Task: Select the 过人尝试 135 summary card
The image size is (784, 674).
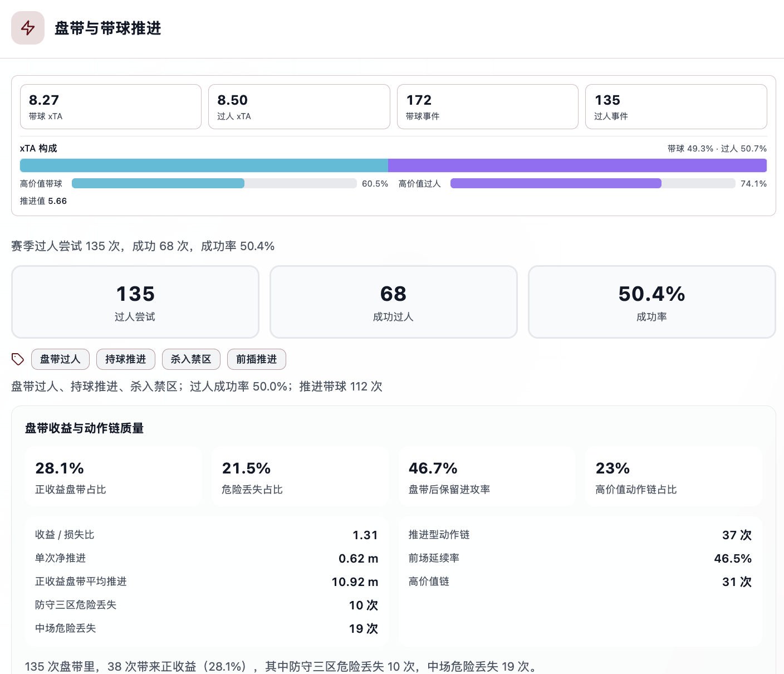Action: pos(135,302)
